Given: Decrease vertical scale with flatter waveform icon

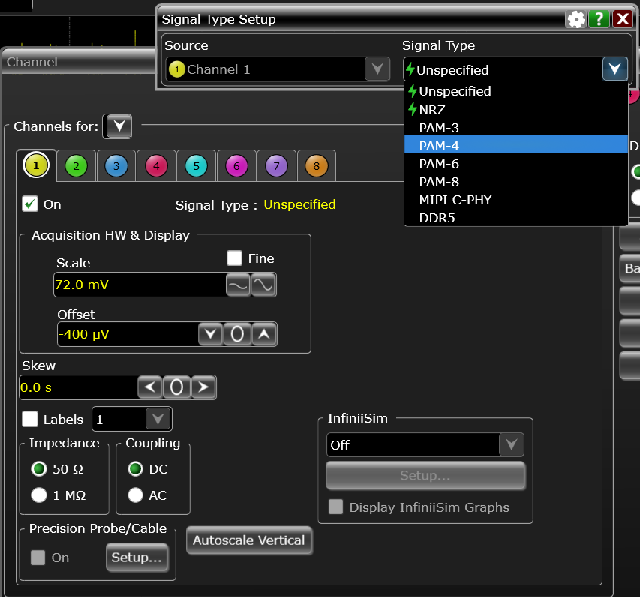Looking at the screenshot, I should 238,285.
